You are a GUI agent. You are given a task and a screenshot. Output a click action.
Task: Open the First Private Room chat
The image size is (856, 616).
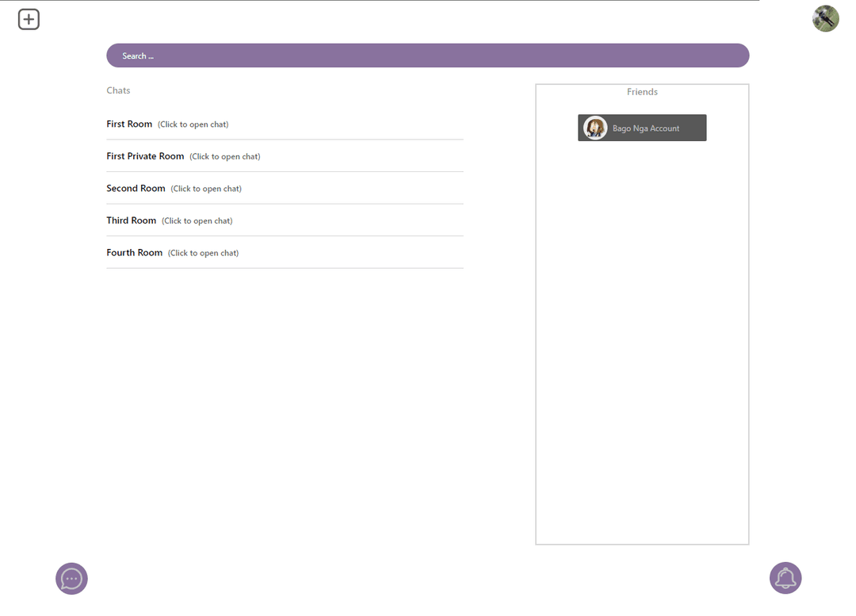[145, 156]
